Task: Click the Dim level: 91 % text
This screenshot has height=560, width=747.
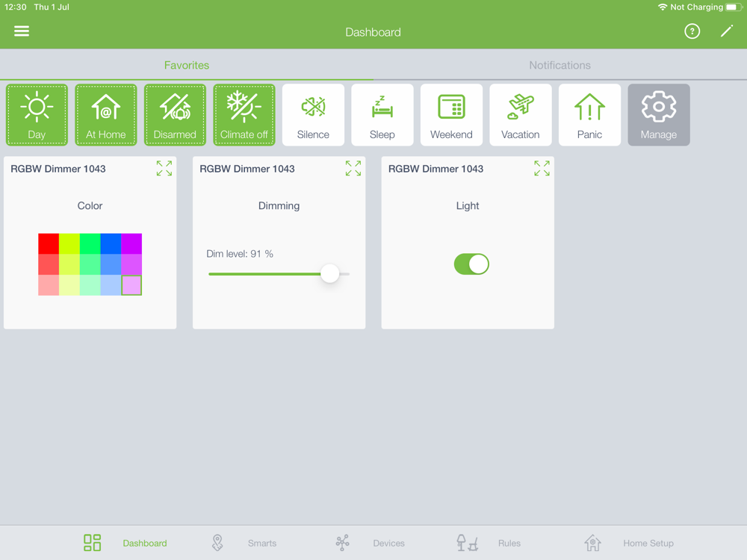Action: pyautogui.click(x=240, y=254)
